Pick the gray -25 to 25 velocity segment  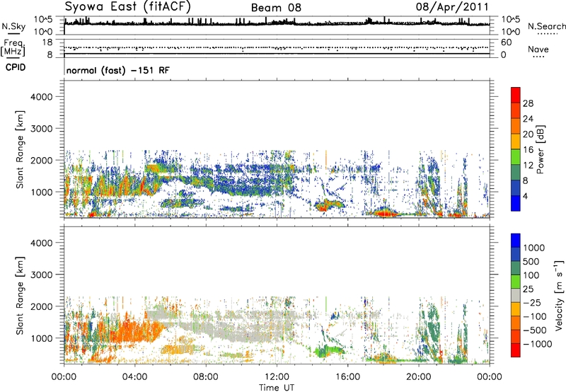516,296
